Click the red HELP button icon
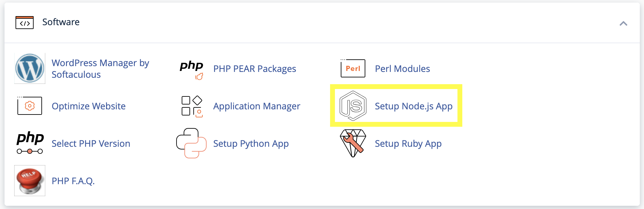The height and width of the screenshot is (209, 644). click(30, 181)
